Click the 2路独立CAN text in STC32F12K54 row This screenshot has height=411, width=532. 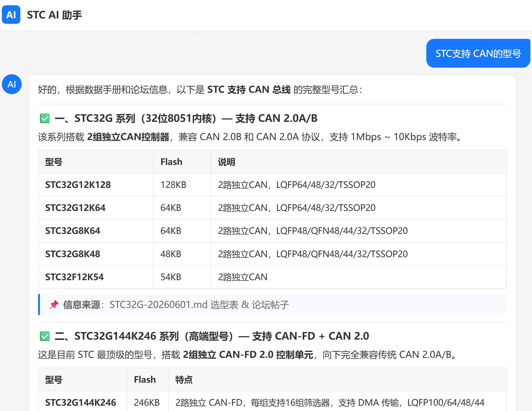243,277
